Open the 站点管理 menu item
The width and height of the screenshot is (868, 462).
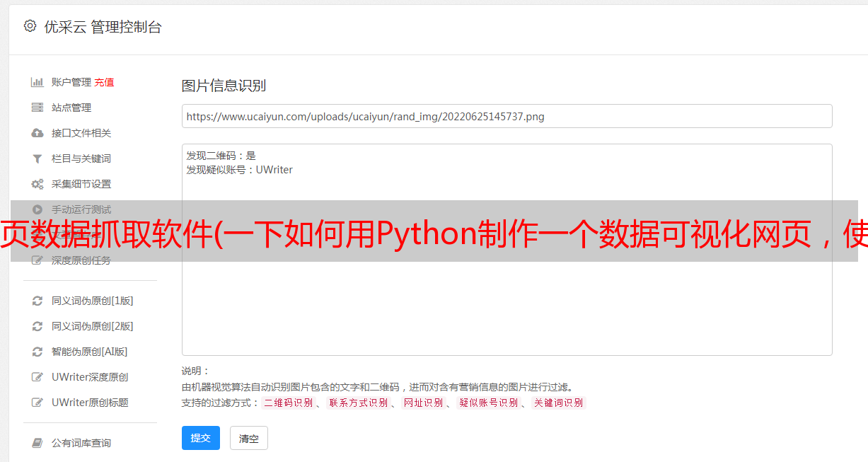tap(71, 108)
